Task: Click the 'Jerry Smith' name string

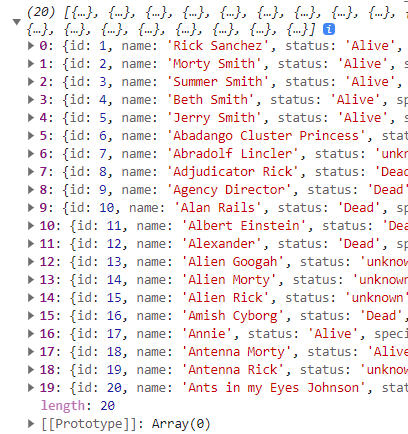Action: click(214, 118)
